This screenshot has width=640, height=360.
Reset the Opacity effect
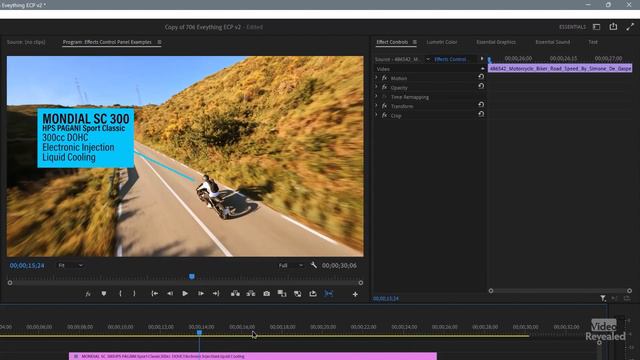[x=481, y=86]
